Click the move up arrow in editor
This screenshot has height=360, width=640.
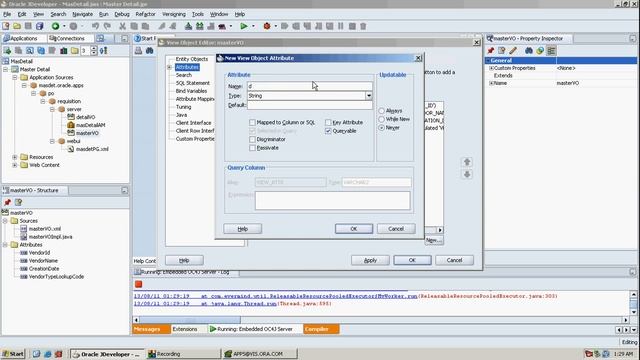[x=467, y=162]
